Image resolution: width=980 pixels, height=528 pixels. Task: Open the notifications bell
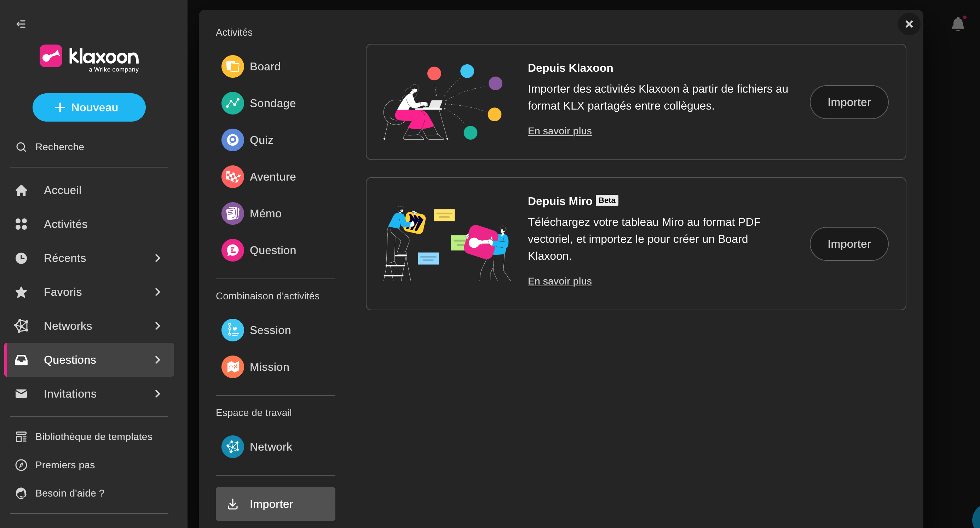pyautogui.click(x=958, y=24)
